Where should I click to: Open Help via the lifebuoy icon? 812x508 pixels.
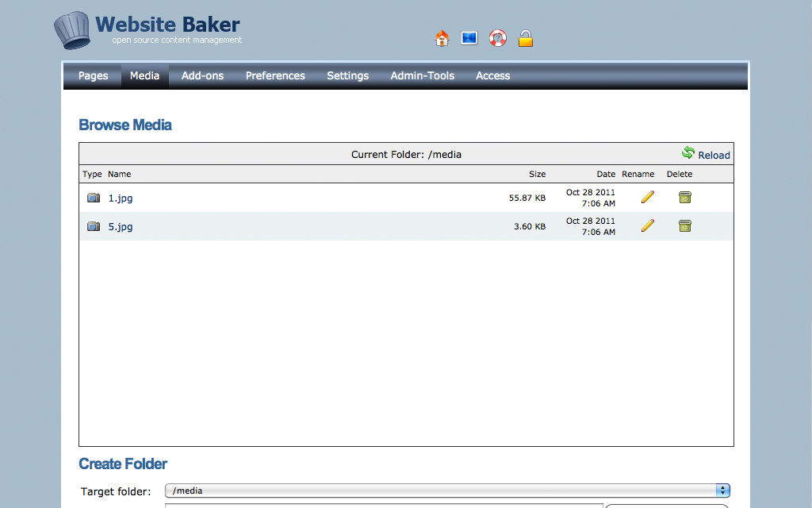click(497, 38)
